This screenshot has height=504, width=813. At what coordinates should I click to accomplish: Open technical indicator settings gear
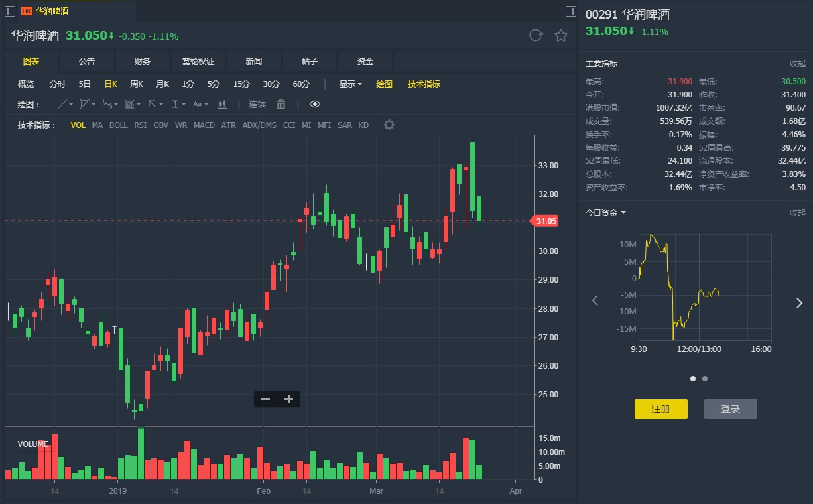[389, 125]
